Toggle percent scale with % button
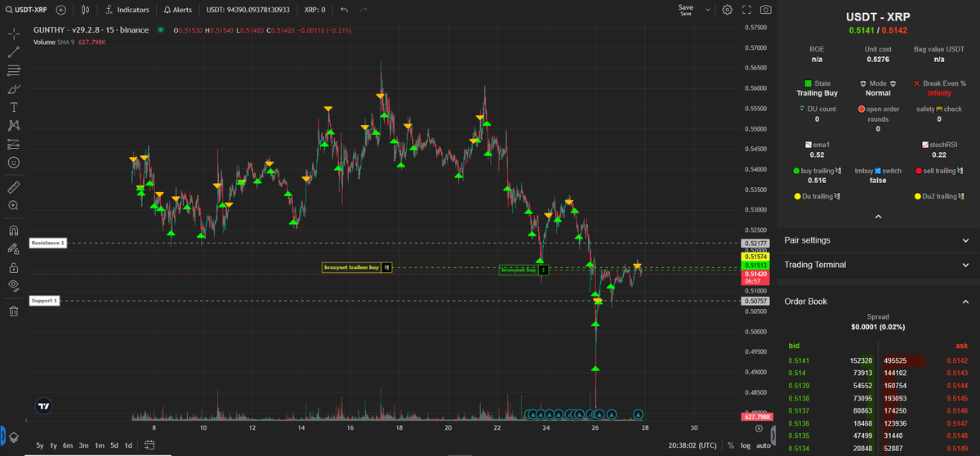 pos(731,445)
